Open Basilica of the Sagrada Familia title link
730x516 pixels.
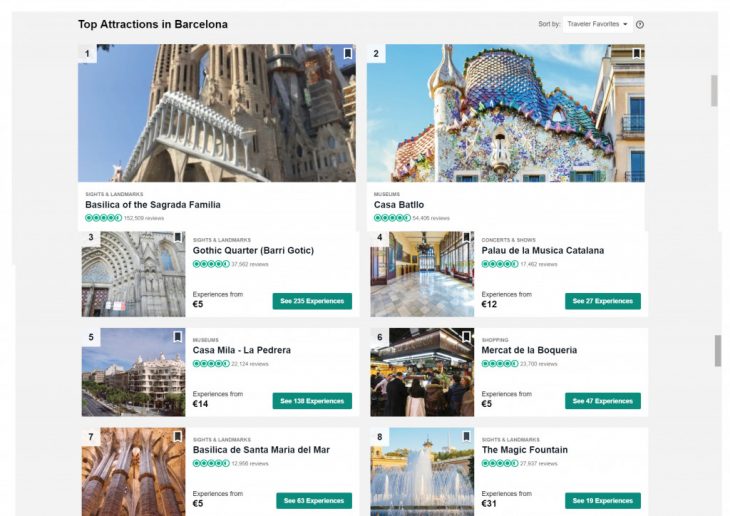click(153, 205)
